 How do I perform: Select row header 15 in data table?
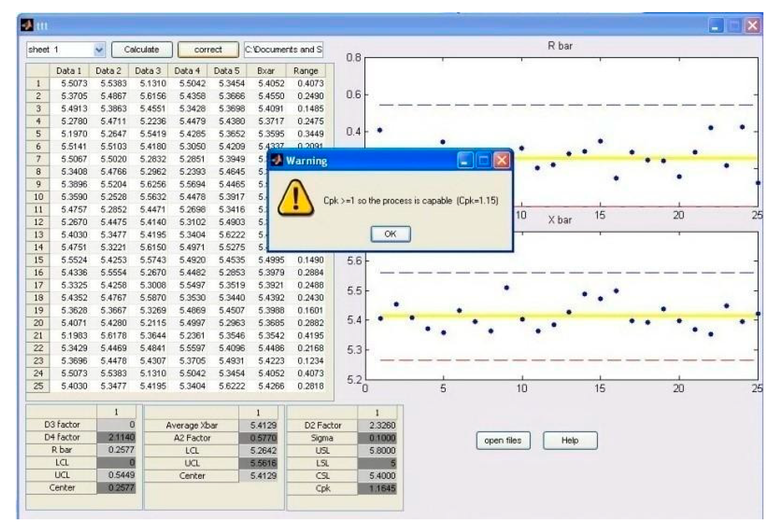38,260
